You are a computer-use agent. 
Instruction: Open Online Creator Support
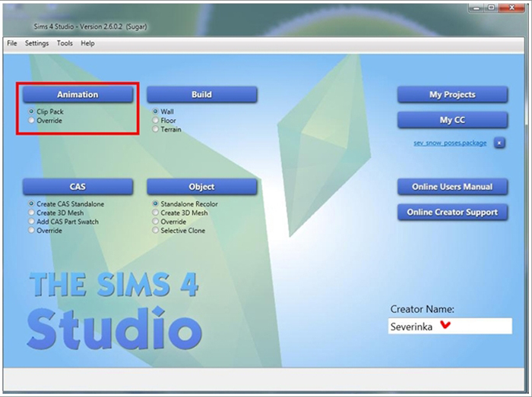(x=452, y=213)
